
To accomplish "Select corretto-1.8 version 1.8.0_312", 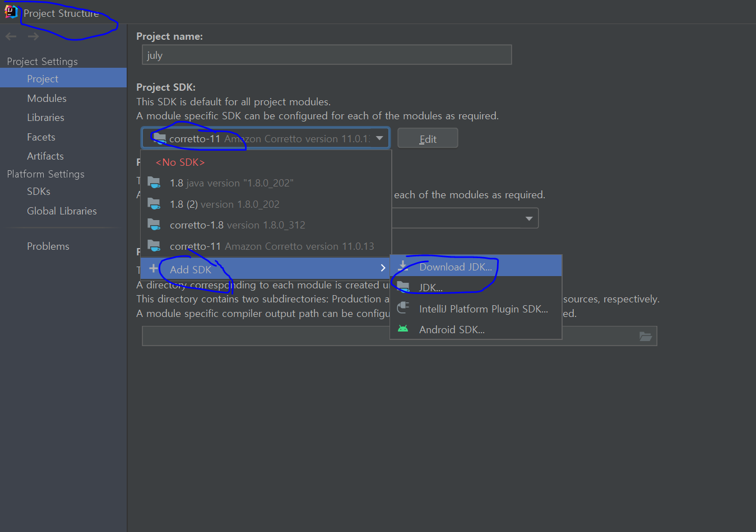I will (x=266, y=225).
